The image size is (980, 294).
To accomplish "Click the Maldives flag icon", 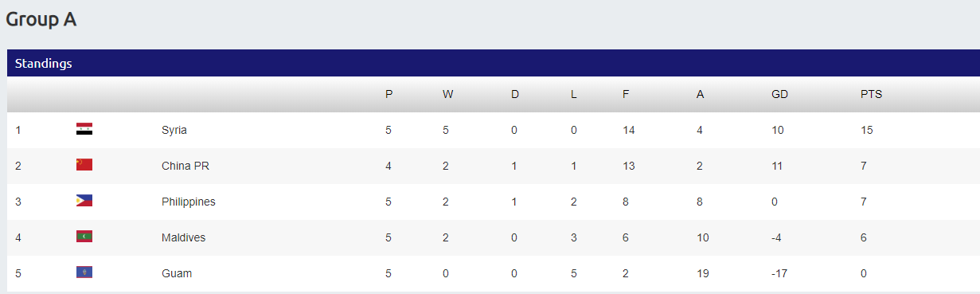I will (84, 237).
